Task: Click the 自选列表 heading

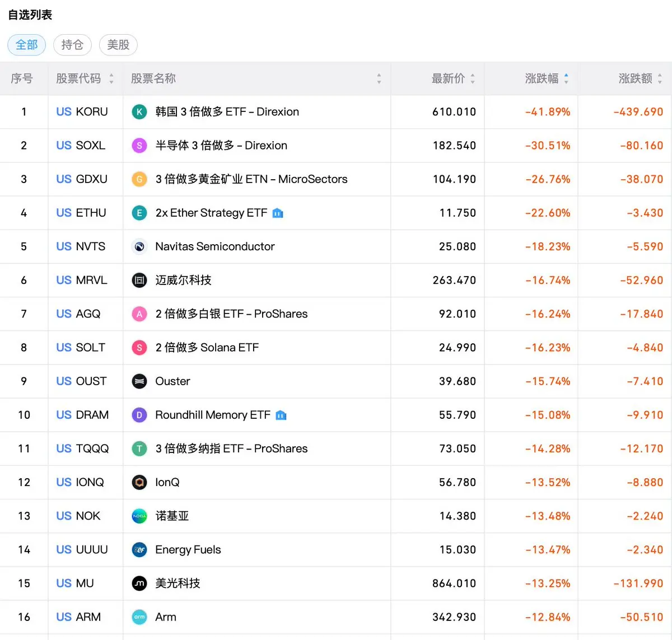Action: click(x=30, y=15)
